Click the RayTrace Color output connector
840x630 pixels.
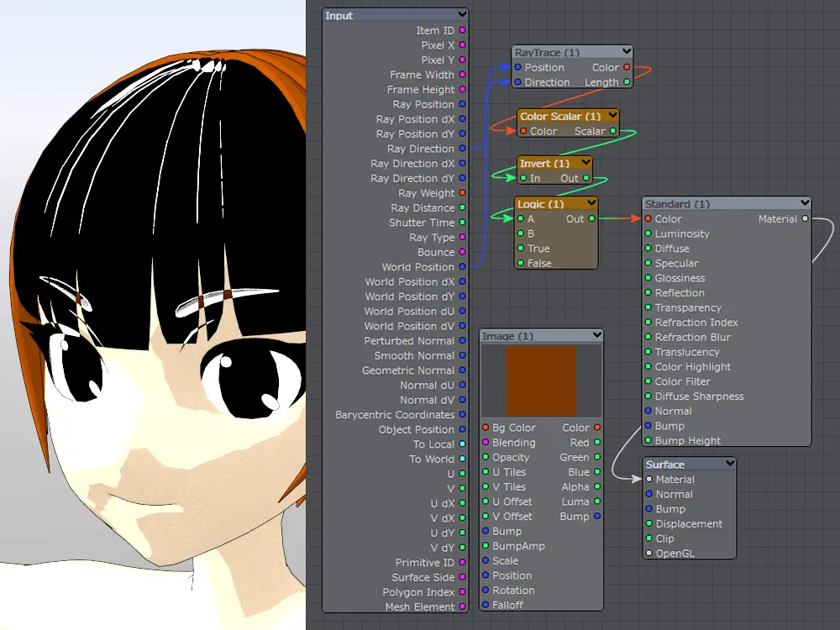(x=626, y=67)
